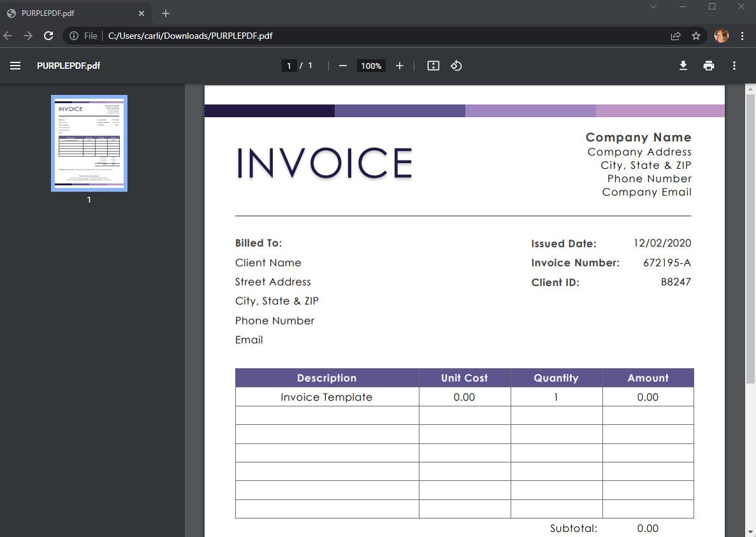Reload the current page

point(48,36)
